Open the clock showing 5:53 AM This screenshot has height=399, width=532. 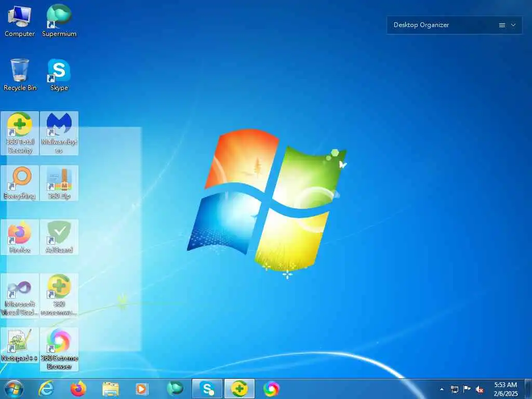506,389
